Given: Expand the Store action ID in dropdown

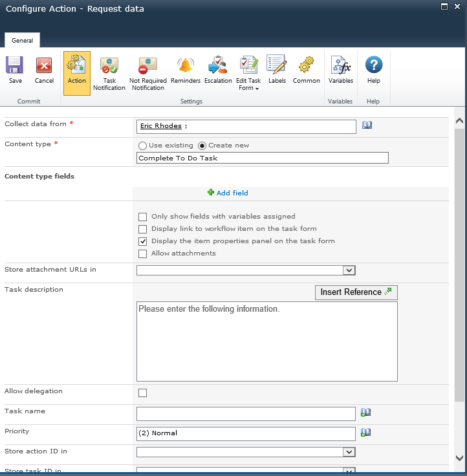Looking at the screenshot, I should click(x=349, y=452).
